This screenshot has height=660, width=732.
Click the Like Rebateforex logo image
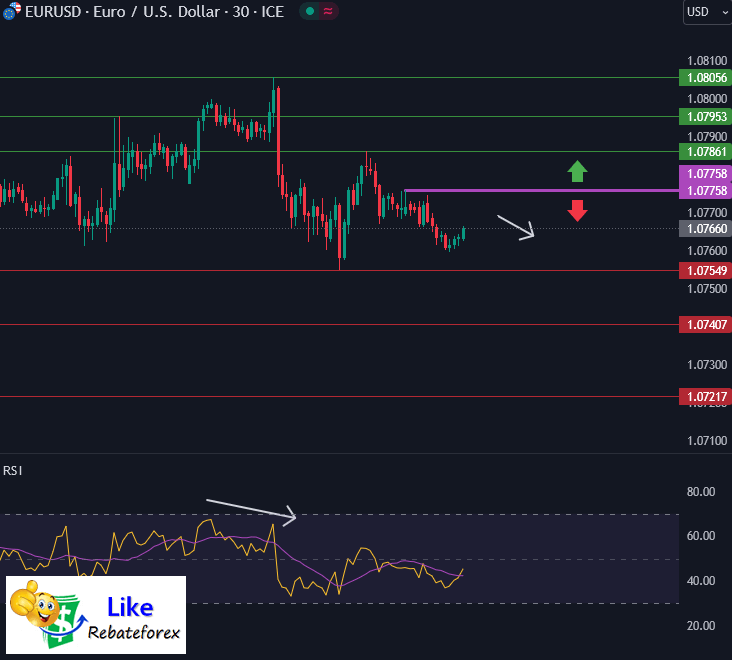click(x=96, y=615)
